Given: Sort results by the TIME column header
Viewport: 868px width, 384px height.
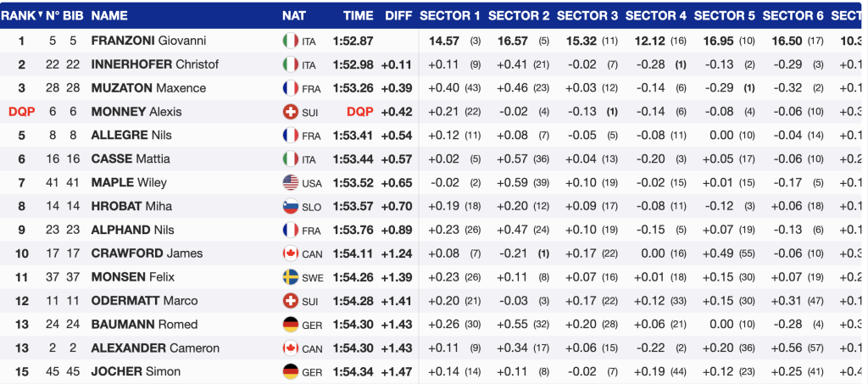Looking at the screenshot, I should [359, 15].
